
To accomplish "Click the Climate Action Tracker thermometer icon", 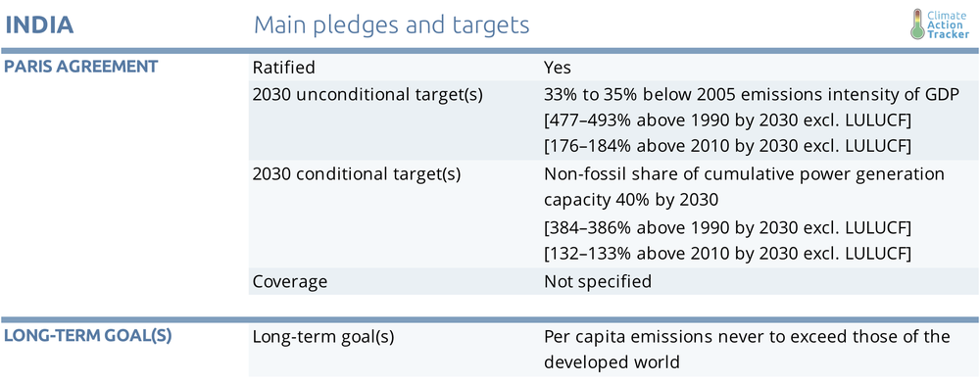I will coord(917,24).
